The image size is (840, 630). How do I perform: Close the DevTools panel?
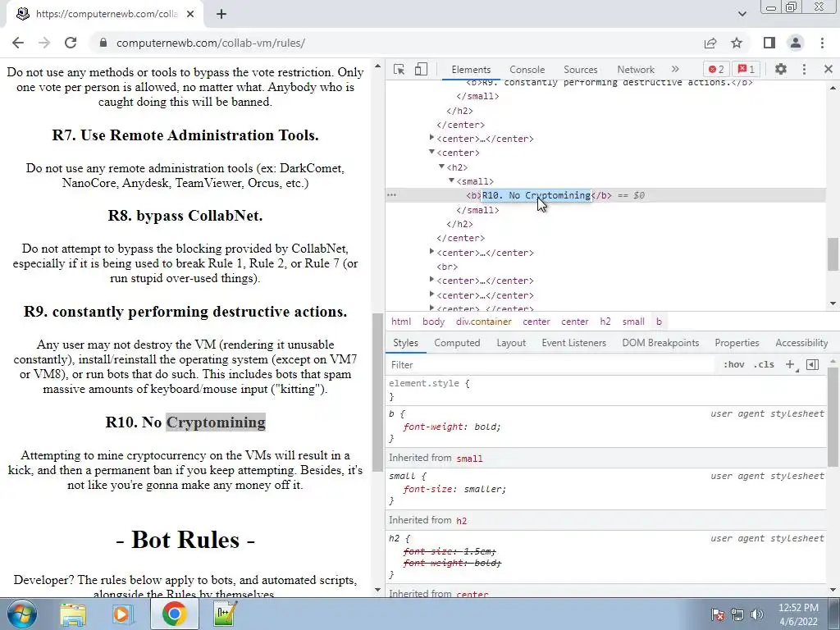[x=829, y=69]
